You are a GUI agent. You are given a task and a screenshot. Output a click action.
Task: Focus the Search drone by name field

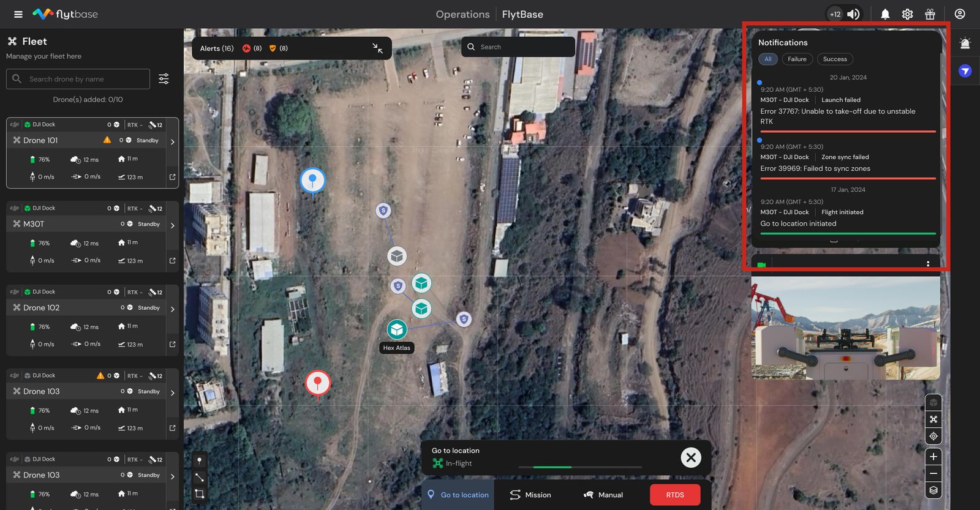[78, 79]
